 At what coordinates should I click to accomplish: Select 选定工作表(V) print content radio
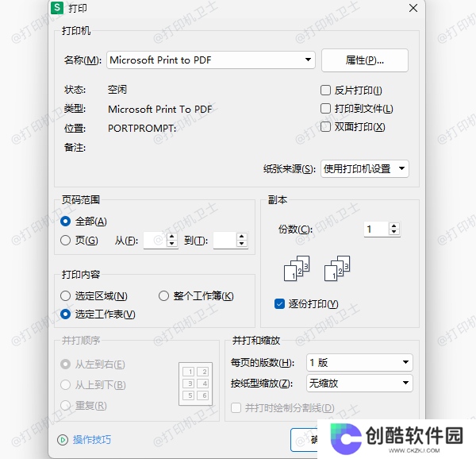click(65, 314)
